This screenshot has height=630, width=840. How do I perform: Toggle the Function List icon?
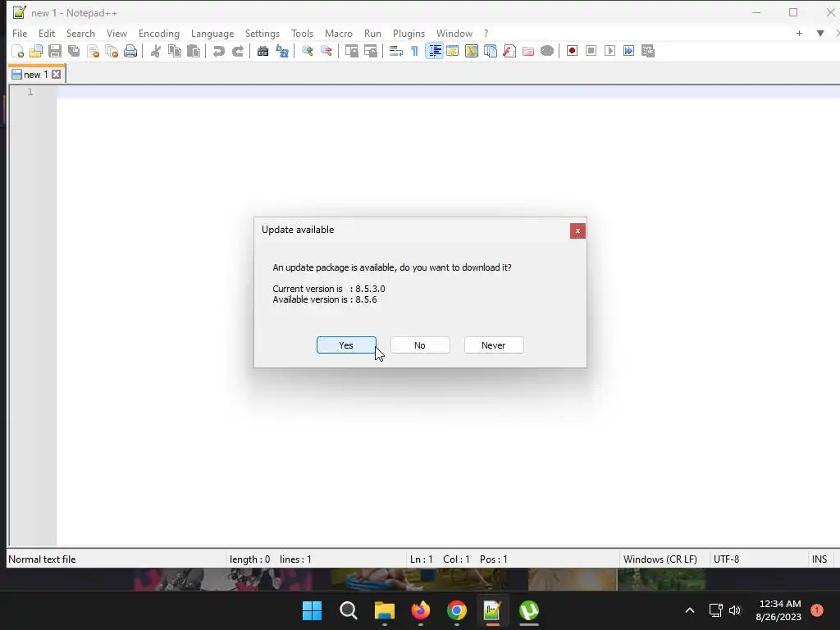tap(509, 51)
